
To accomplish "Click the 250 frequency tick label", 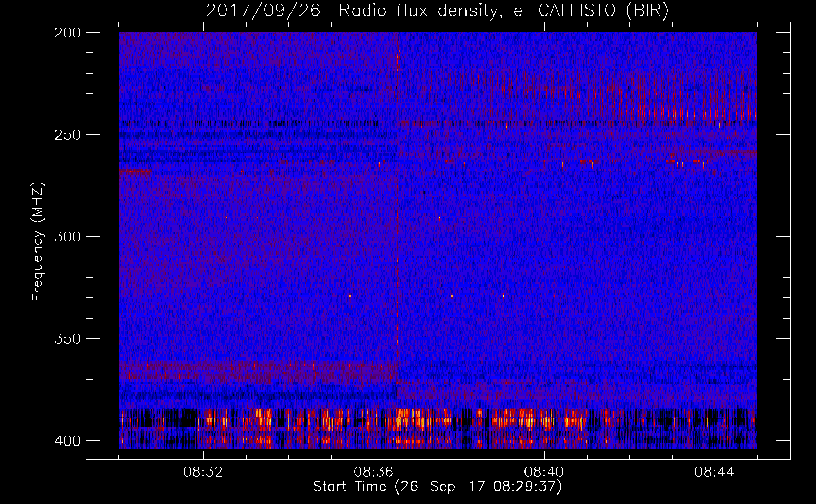I will coord(67,135).
